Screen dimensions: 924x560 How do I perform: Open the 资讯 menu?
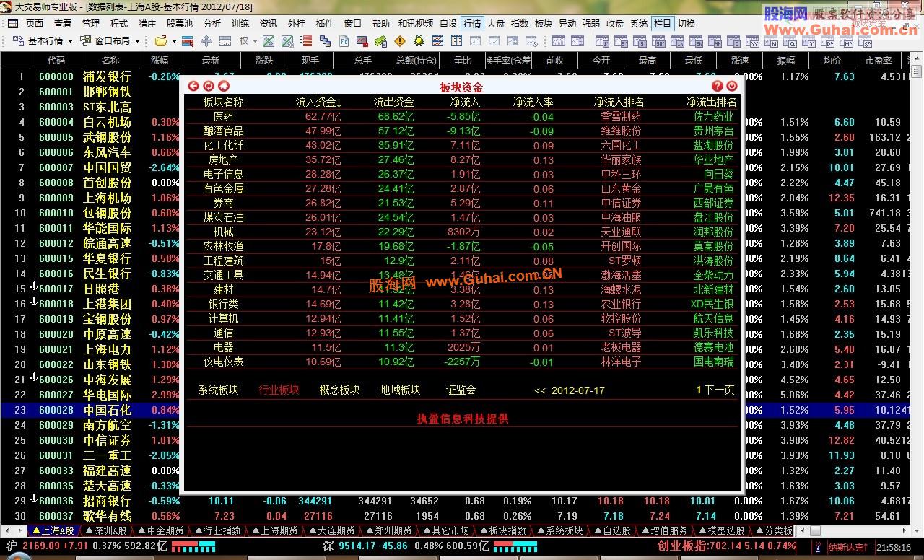click(x=269, y=23)
